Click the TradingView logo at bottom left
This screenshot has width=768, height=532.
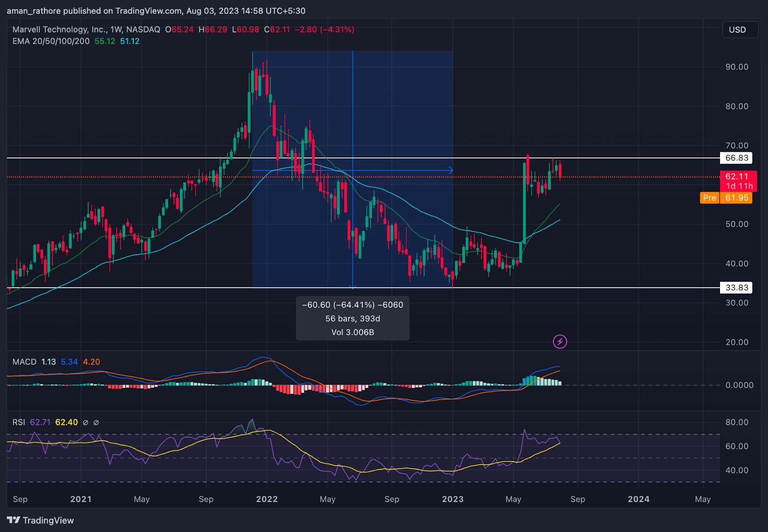click(41, 520)
